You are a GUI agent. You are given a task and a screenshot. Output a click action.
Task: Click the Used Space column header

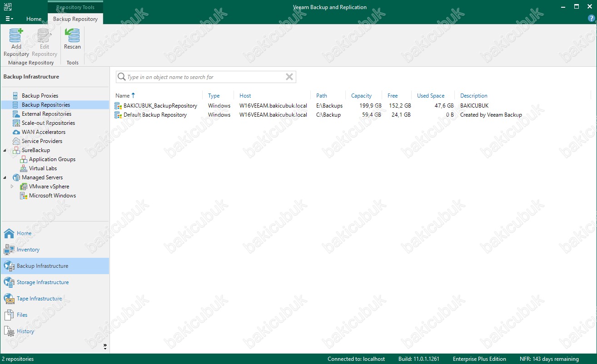[430, 96]
